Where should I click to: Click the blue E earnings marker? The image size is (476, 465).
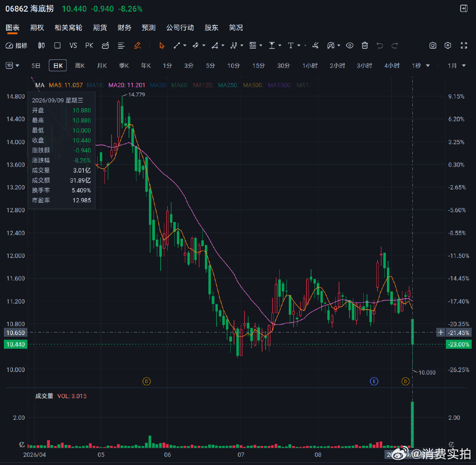click(374, 381)
